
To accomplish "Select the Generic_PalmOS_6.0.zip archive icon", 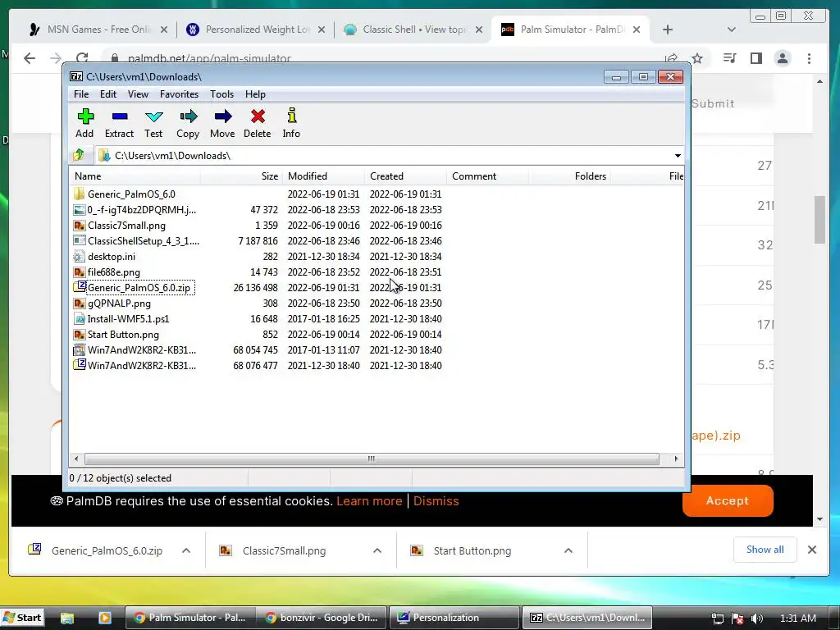I will pyautogui.click(x=80, y=287).
